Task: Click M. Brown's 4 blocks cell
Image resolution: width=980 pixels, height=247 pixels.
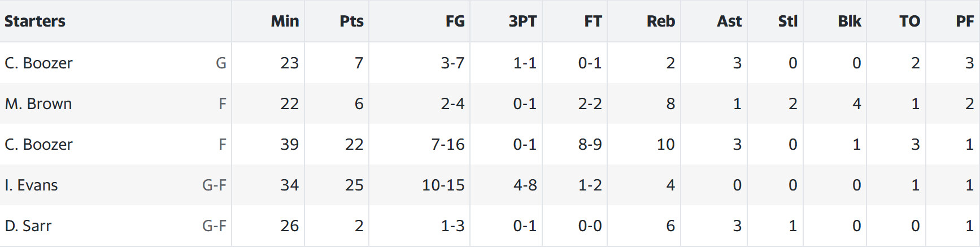Action: (857, 103)
